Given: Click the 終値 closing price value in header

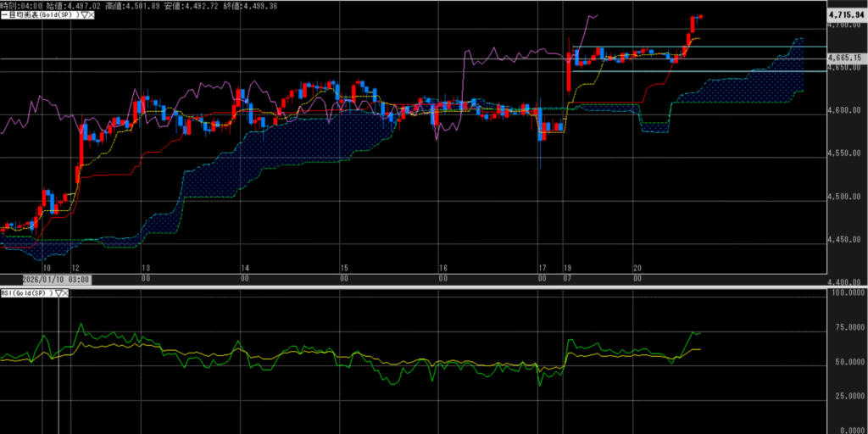Looking at the screenshot, I should (x=254, y=5).
